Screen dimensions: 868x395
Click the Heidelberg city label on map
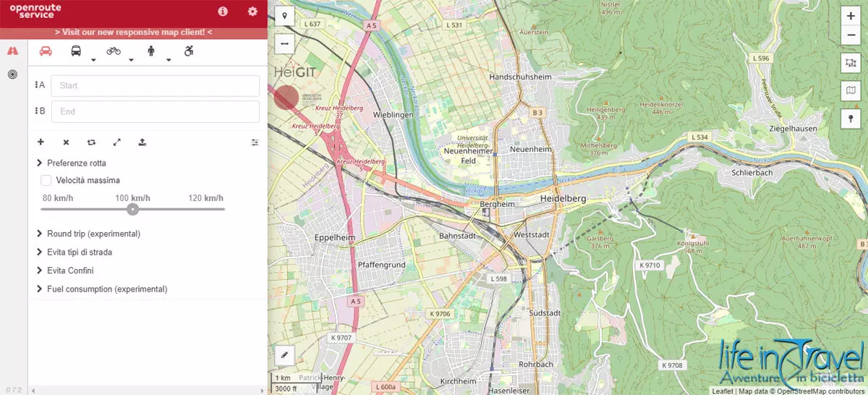[x=563, y=198]
